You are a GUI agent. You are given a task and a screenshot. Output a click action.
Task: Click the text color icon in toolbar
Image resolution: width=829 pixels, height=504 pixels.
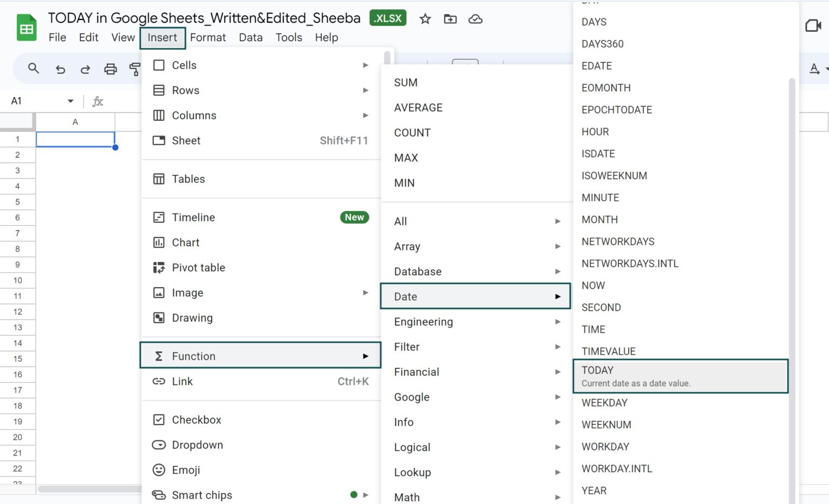click(x=815, y=69)
